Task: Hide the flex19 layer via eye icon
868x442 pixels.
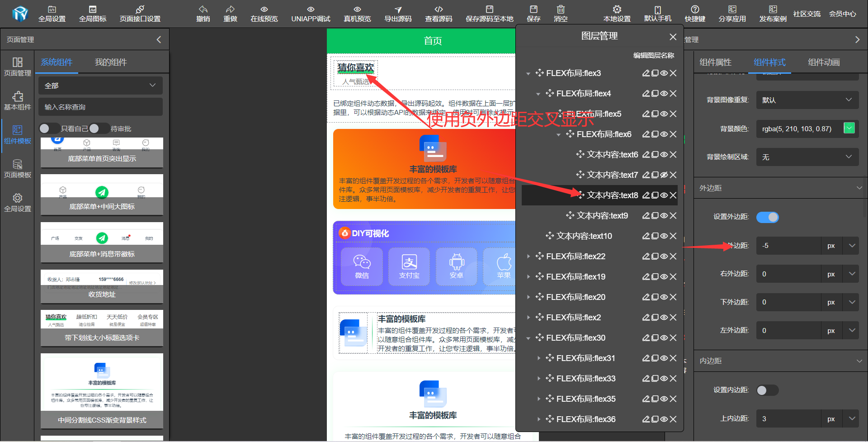Action: click(x=664, y=276)
